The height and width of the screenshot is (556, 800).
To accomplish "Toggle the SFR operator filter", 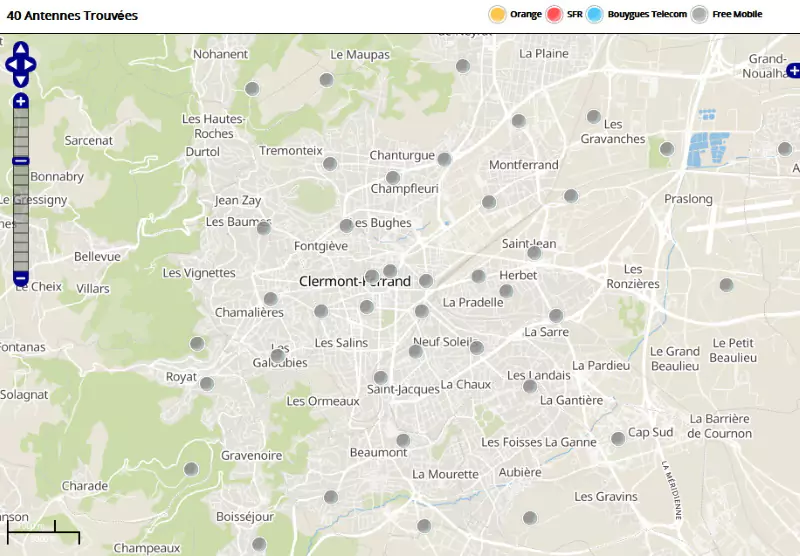I will pyautogui.click(x=555, y=14).
